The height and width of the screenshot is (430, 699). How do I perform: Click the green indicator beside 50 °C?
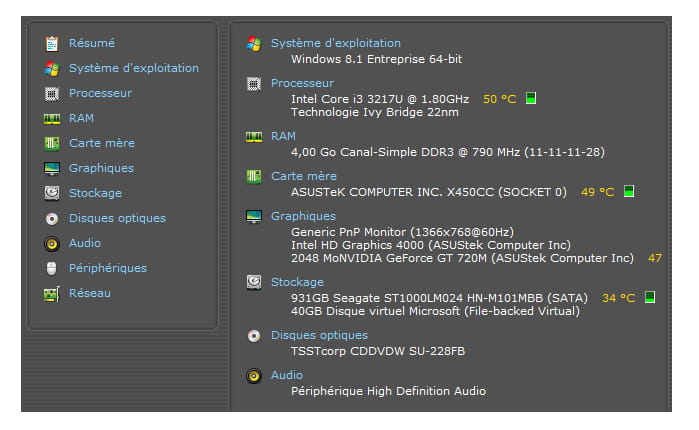[x=532, y=99]
